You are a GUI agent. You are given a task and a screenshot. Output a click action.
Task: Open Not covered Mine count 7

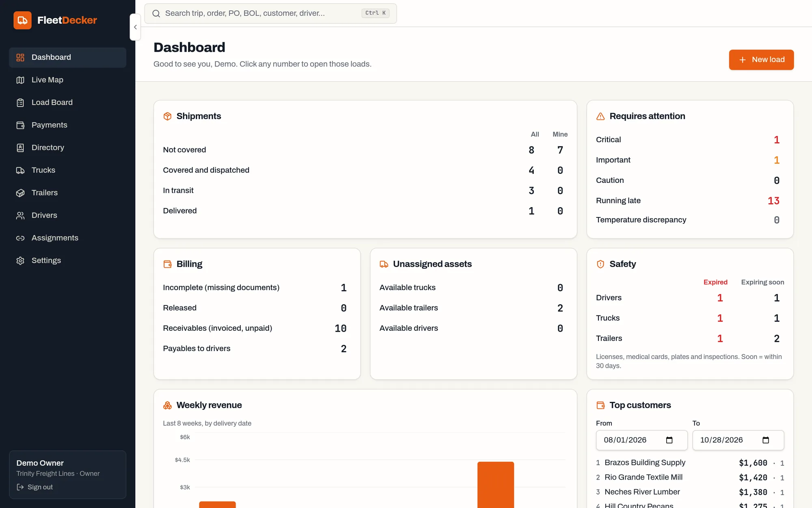click(560, 150)
